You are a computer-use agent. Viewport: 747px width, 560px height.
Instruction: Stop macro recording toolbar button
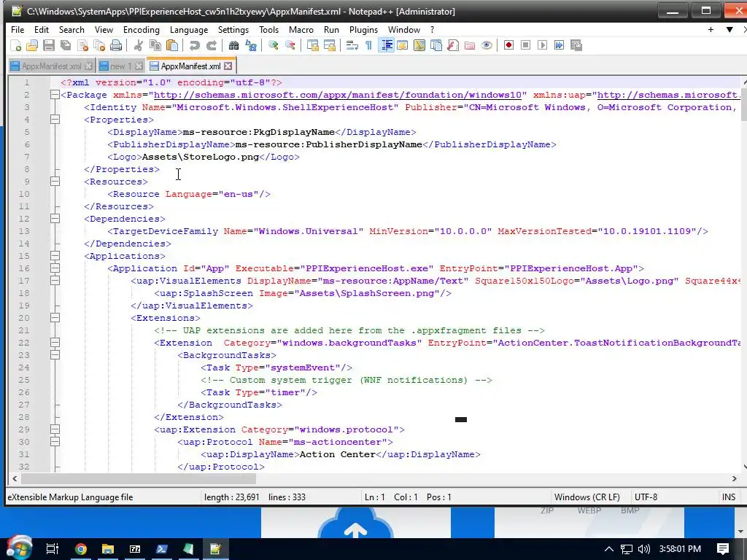pos(525,45)
